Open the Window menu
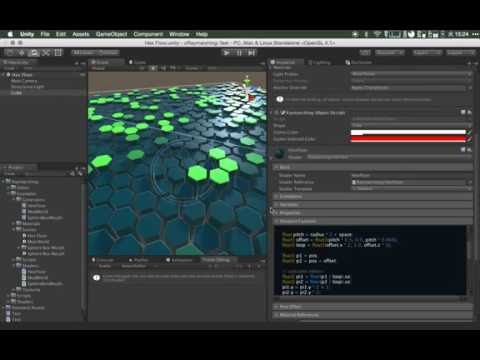 pos(179,34)
